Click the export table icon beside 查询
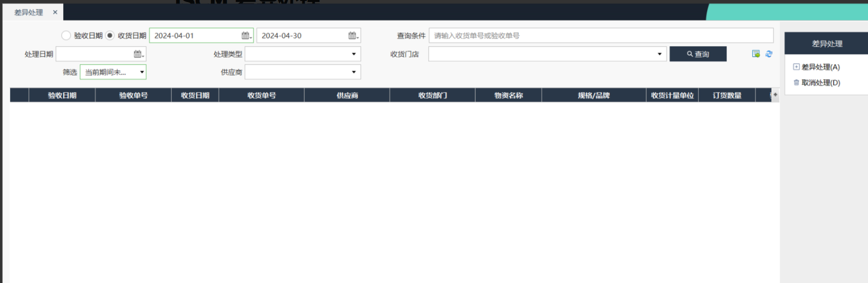Screen dimensions: 868x283 756,54
